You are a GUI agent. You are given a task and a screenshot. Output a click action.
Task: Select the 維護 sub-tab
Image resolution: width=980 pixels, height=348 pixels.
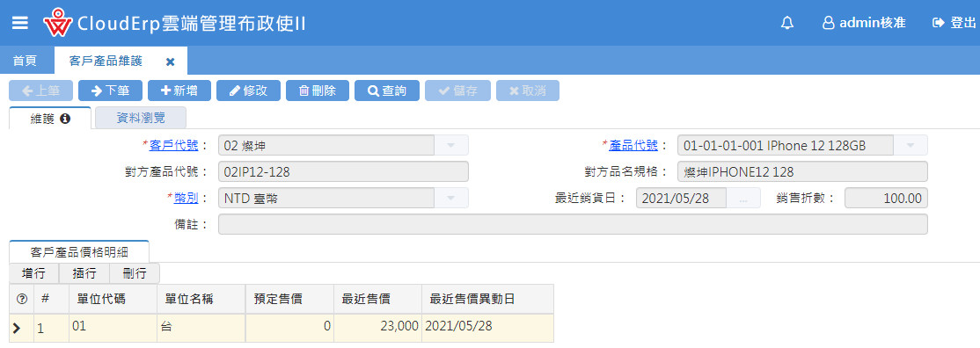pos(50,118)
